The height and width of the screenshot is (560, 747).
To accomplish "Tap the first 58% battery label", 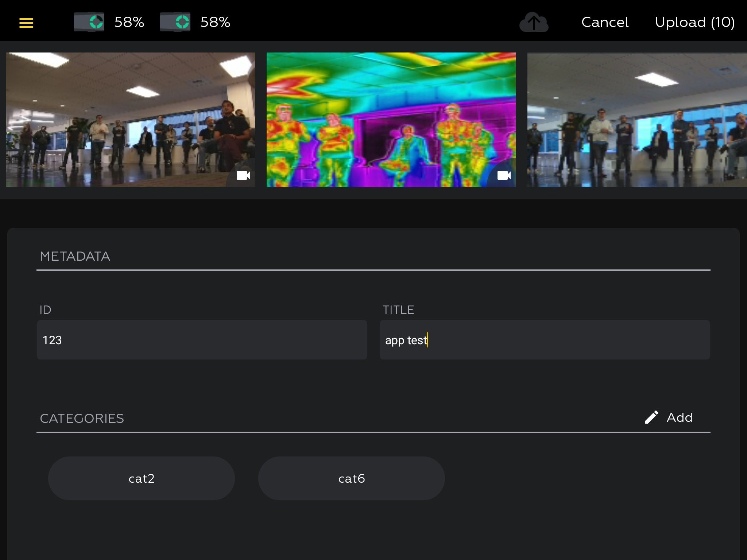I will coord(129,22).
